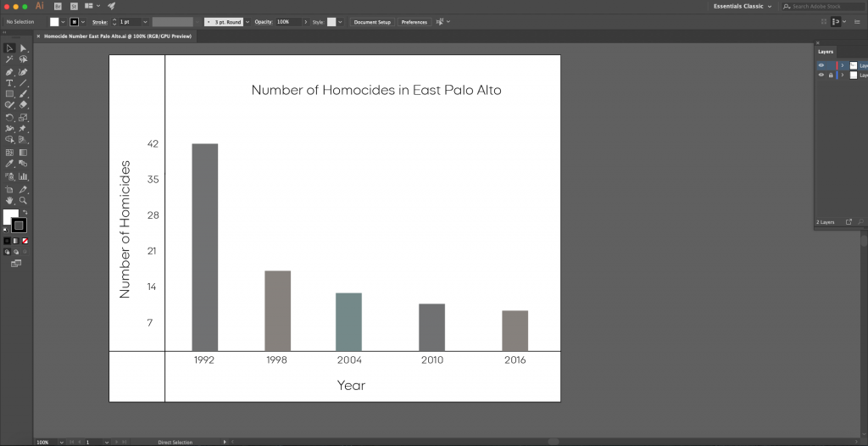The image size is (868, 446).
Task: Open the graphic Style dropdown
Action: tap(340, 22)
